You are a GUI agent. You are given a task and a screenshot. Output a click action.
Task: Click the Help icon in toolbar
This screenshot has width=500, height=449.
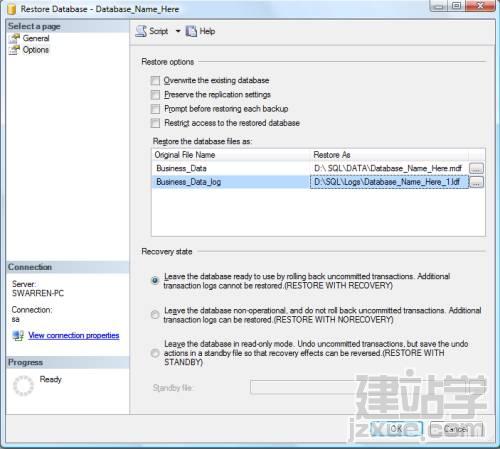coord(191,31)
